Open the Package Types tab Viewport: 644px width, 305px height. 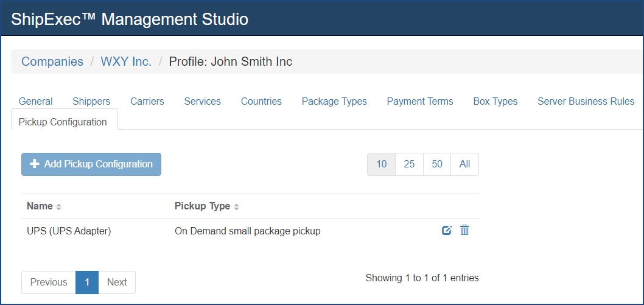(x=334, y=102)
